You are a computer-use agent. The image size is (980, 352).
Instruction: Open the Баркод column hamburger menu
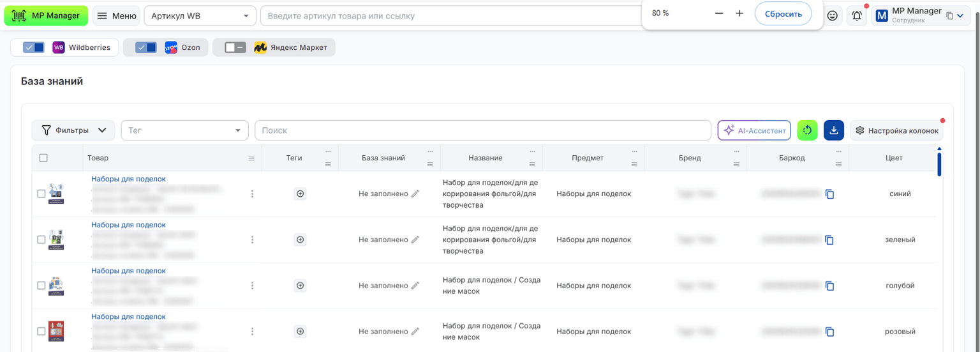pos(838,164)
